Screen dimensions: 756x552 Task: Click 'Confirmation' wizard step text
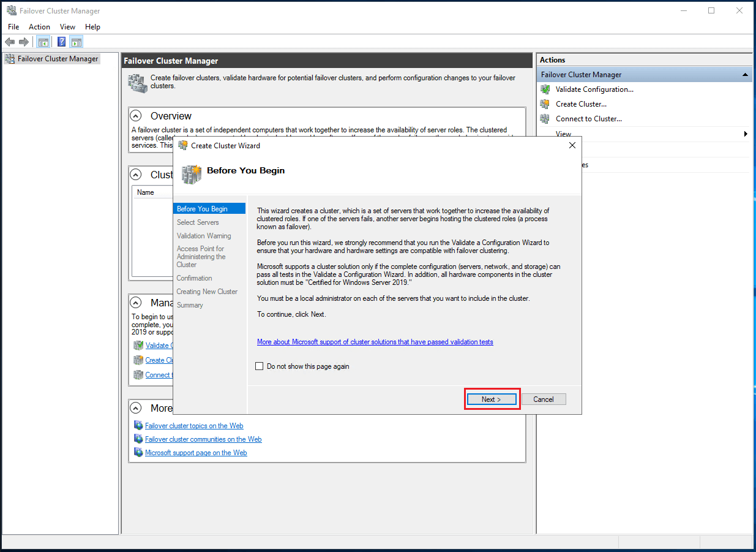pyautogui.click(x=194, y=278)
